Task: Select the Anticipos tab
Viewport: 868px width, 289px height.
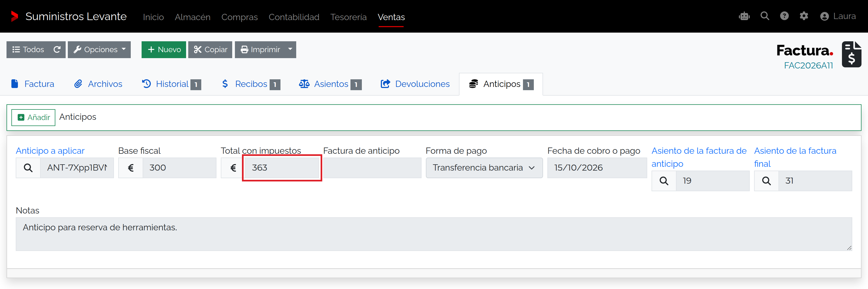Action: click(501, 84)
